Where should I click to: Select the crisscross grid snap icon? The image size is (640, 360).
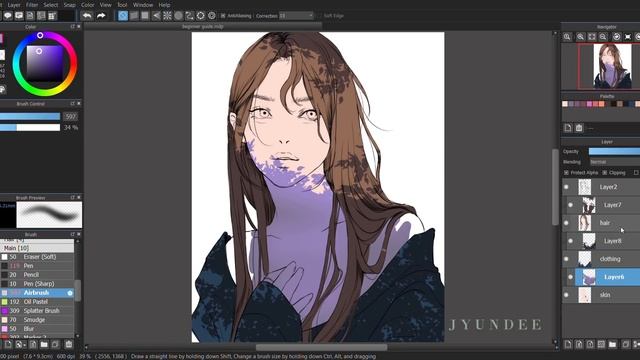(x=145, y=16)
